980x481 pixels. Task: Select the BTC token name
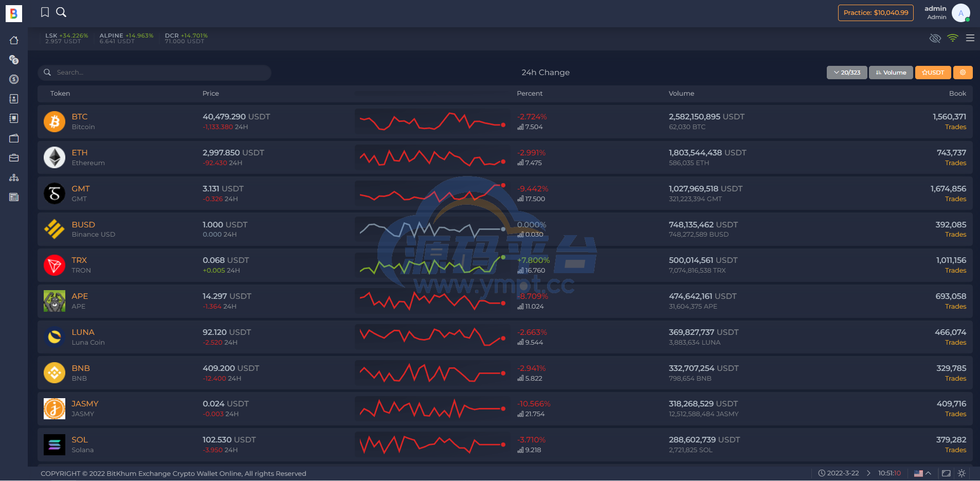tap(80, 117)
